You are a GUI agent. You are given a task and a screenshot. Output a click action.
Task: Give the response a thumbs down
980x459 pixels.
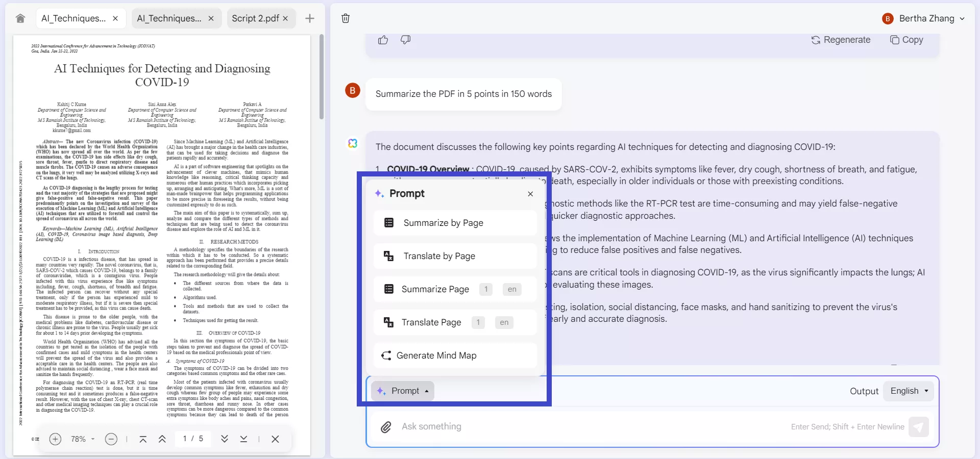406,40
